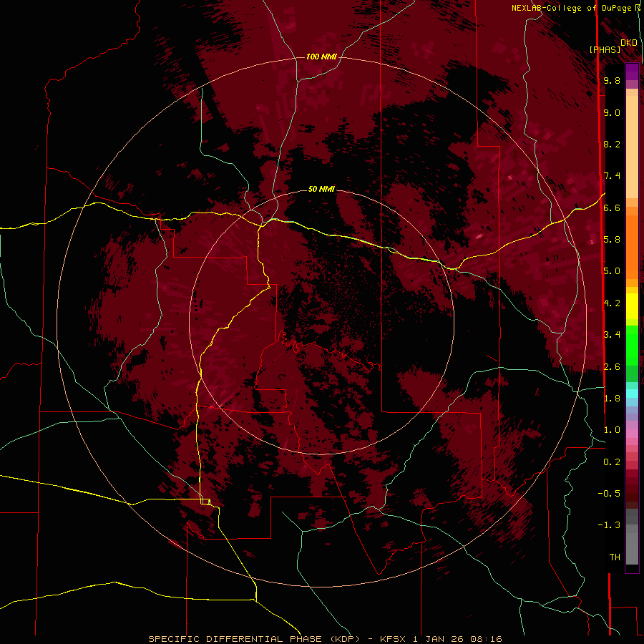Click the DKD label above the legend
This screenshot has width=644, height=644.
pyautogui.click(x=628, y=43)
